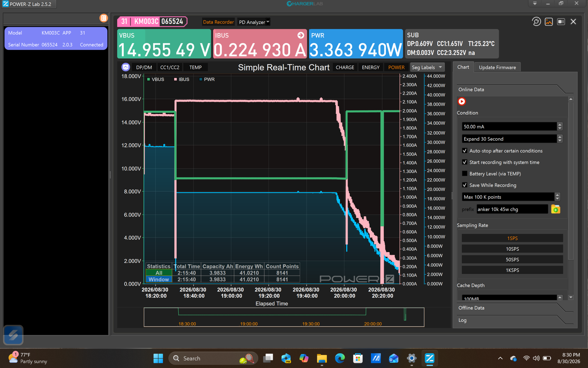Image resolution: width=588 pixels, height=368 pixels.
Task: Select 1SPS sampling rate
Action: (512, 238)
